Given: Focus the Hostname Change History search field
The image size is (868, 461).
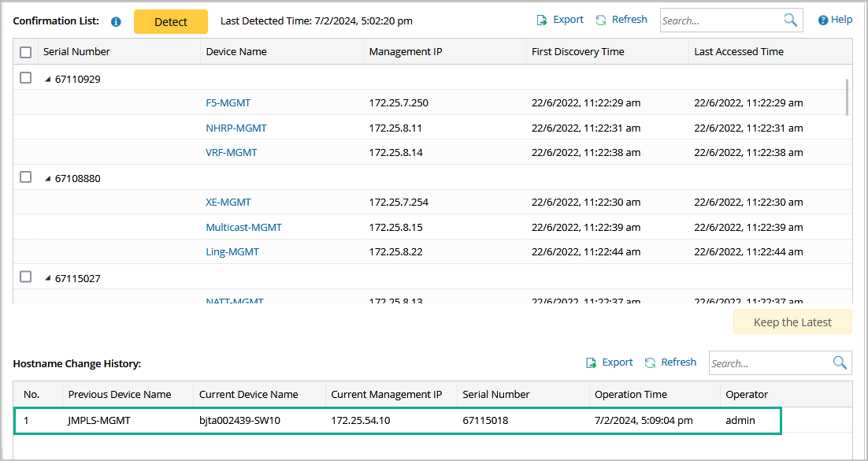Looking at the screenshot, I should (x=768, y=363).
